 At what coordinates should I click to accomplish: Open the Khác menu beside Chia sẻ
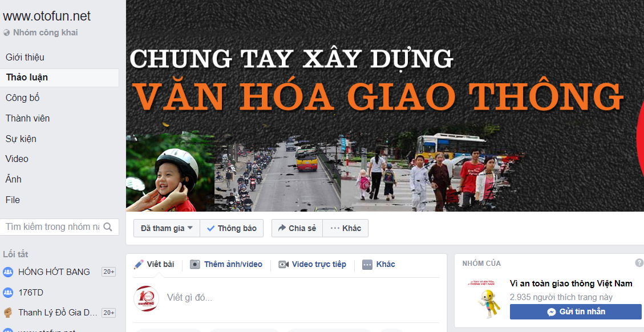pos(346,228)
